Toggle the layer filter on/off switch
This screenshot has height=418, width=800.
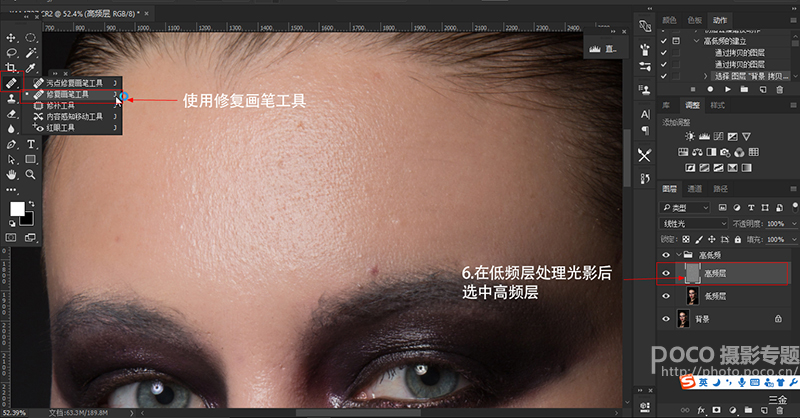[795, 207]
